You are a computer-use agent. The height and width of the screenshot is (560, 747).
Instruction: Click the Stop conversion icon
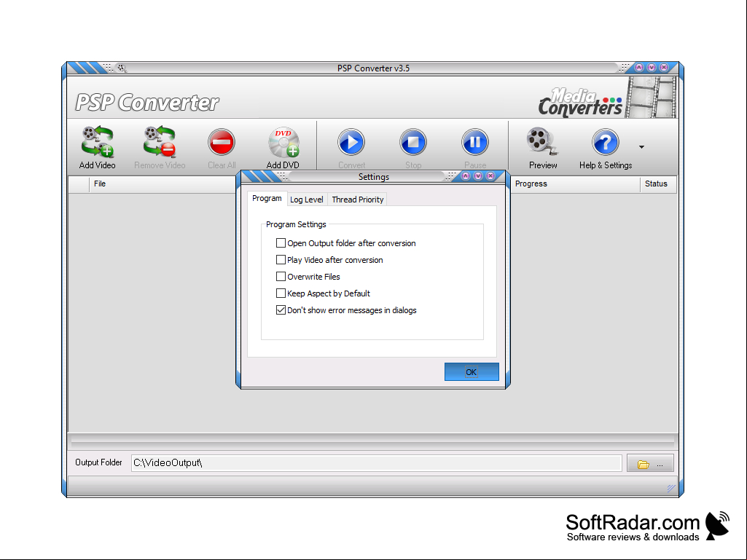[x=413, y=142]
